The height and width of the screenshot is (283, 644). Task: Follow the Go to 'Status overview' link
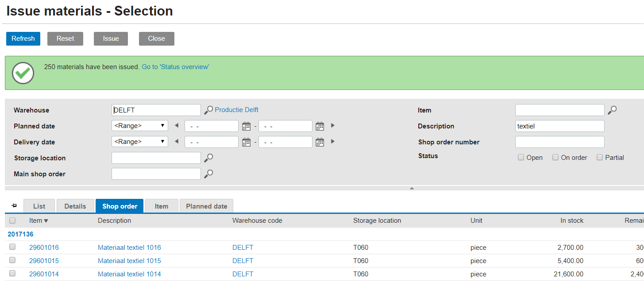(x=175, y=67)
